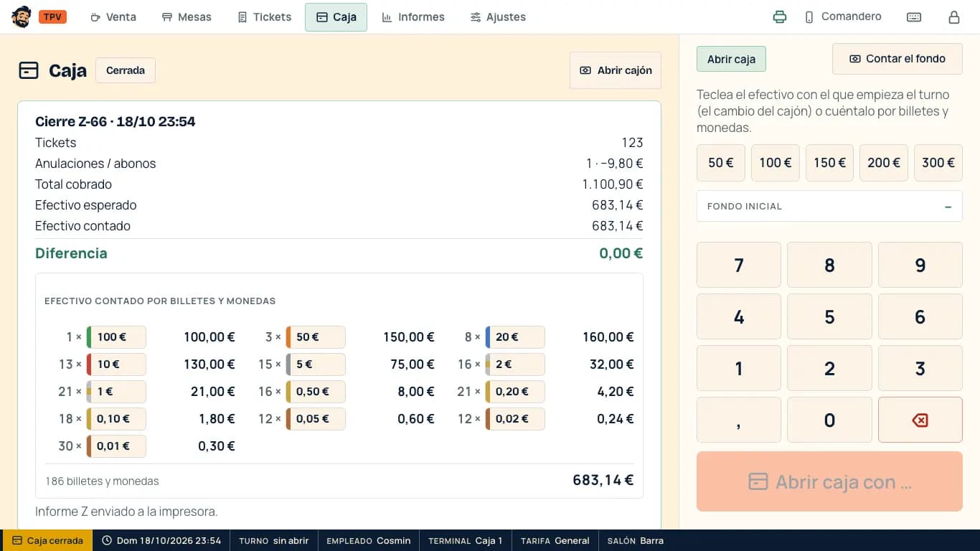Tap keypad digit 4

click(x=739, y=316)
